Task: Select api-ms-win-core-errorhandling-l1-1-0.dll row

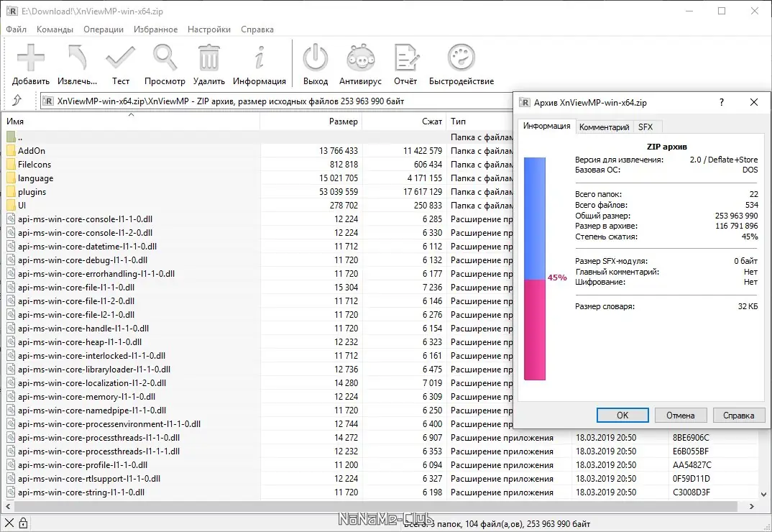Action: pos(257,273)
